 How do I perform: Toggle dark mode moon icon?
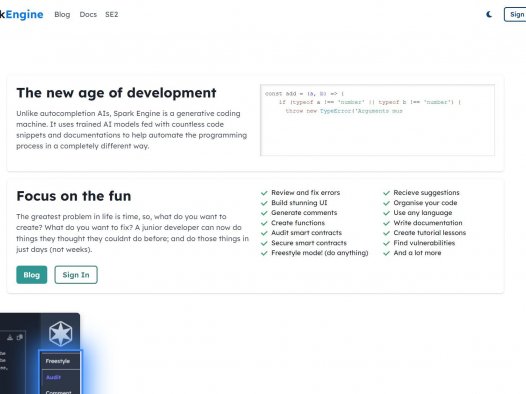(x=489, y=14)
